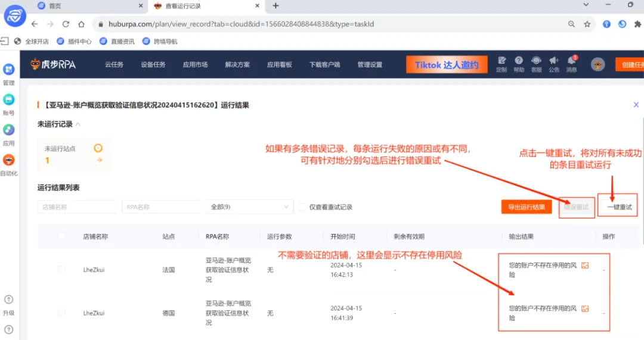Open the 解决方案 menu
Viewport: 644px width, 340px height.
point(237,64)
